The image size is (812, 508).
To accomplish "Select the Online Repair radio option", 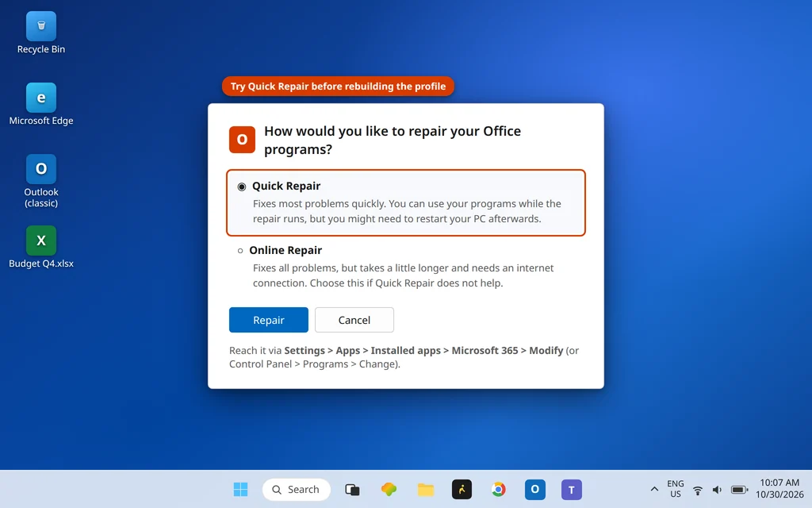I will (x=240, y=251).
